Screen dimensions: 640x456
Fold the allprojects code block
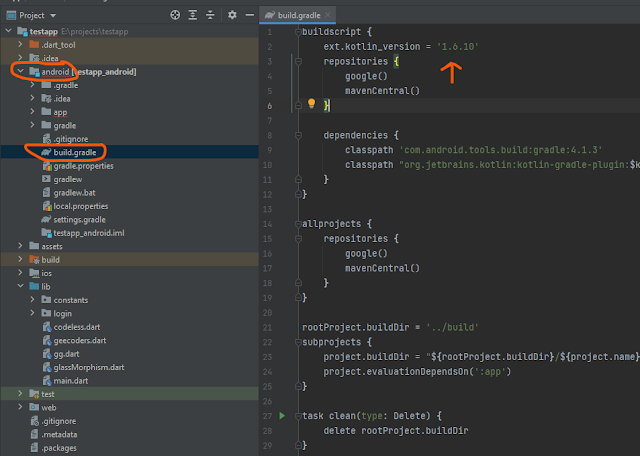click(x=297, y=223)
